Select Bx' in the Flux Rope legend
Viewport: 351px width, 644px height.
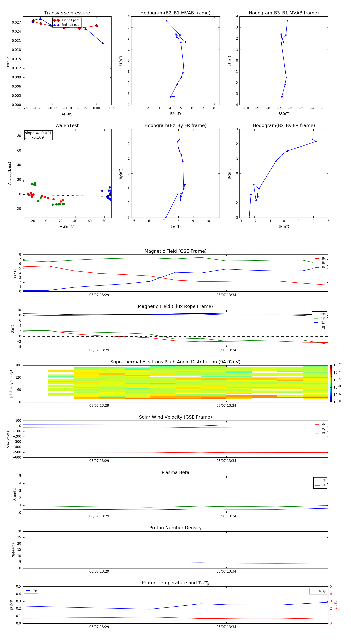coord(320,314)
